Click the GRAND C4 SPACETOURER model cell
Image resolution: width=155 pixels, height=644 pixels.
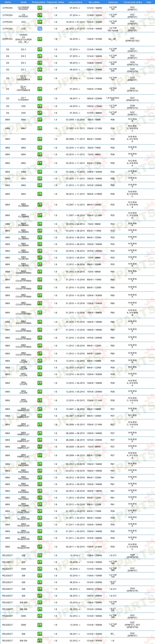point(23,39)
